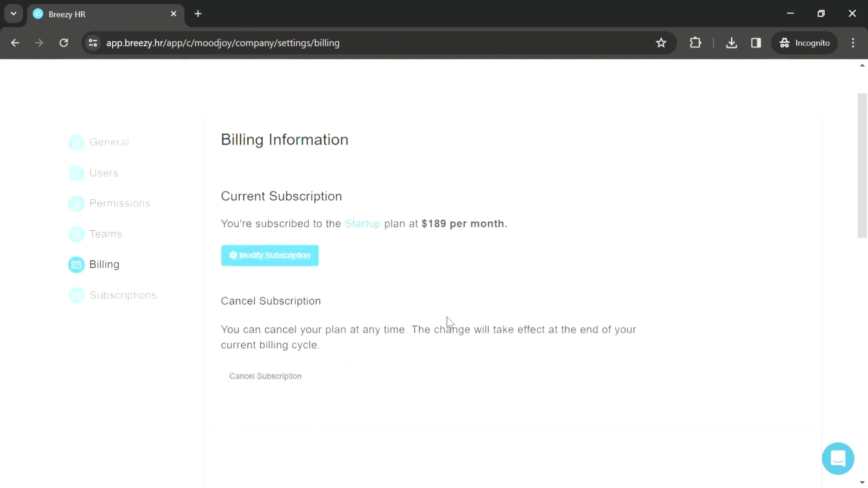This screenshot has width=868, height=488.
Task: Click the Permissions settings icon
Action: 76,203
